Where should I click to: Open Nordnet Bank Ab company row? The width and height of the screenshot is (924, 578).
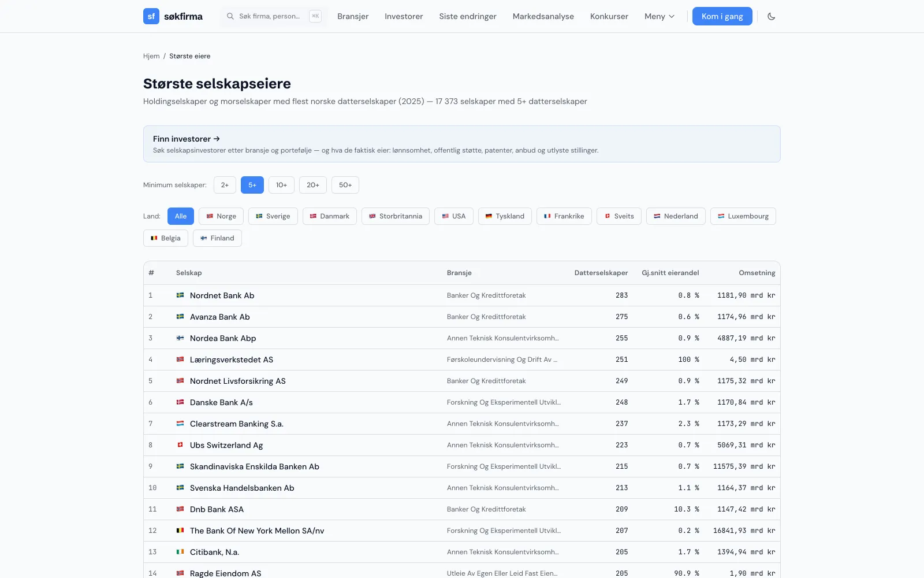point(462,295)
